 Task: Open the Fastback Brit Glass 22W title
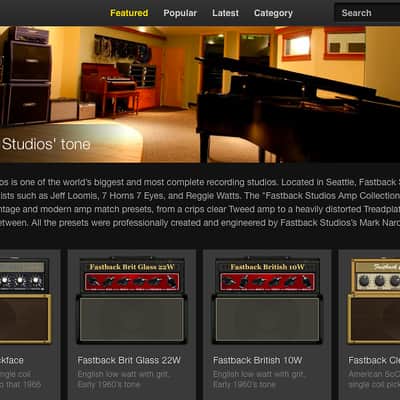129,360
